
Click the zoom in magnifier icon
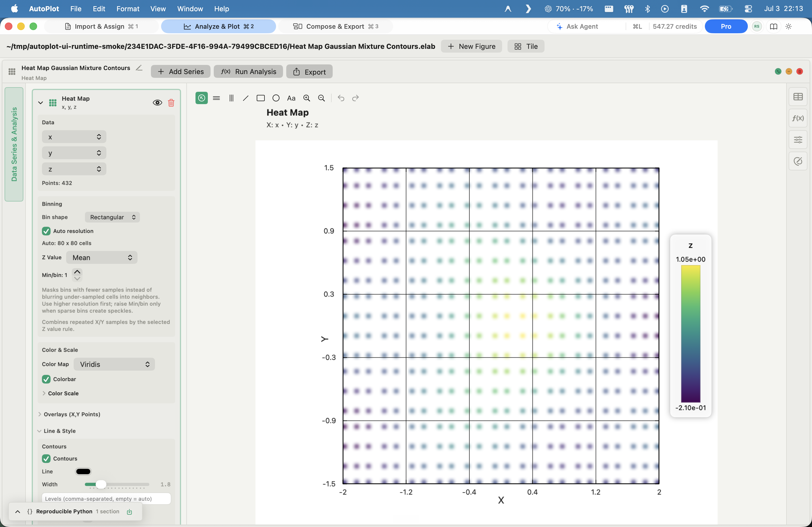(307, 98)
